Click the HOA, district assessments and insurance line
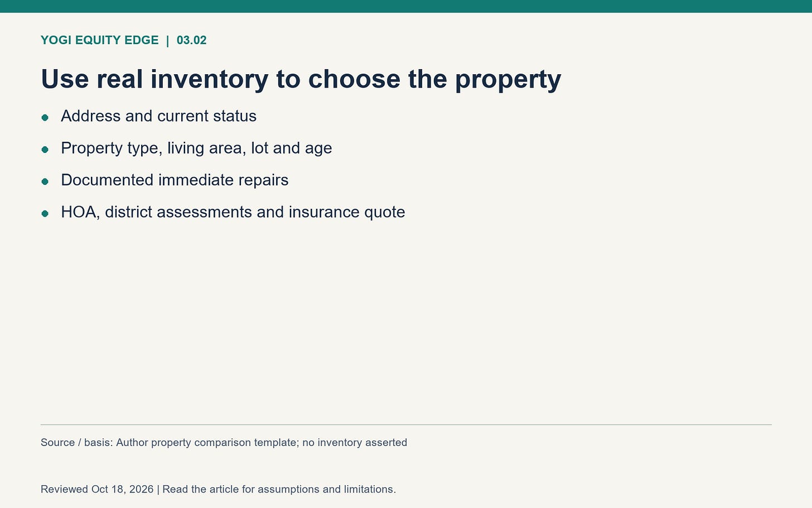The width and height of the screenshot is (812, 508). [x=233, y=212]
